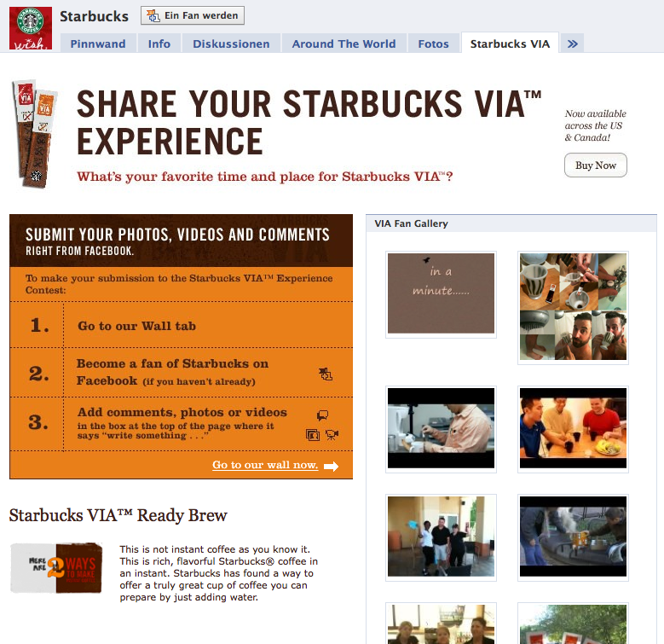Switch to the Info tab
The width and height of the screenshot is (664, 644).
159,44
